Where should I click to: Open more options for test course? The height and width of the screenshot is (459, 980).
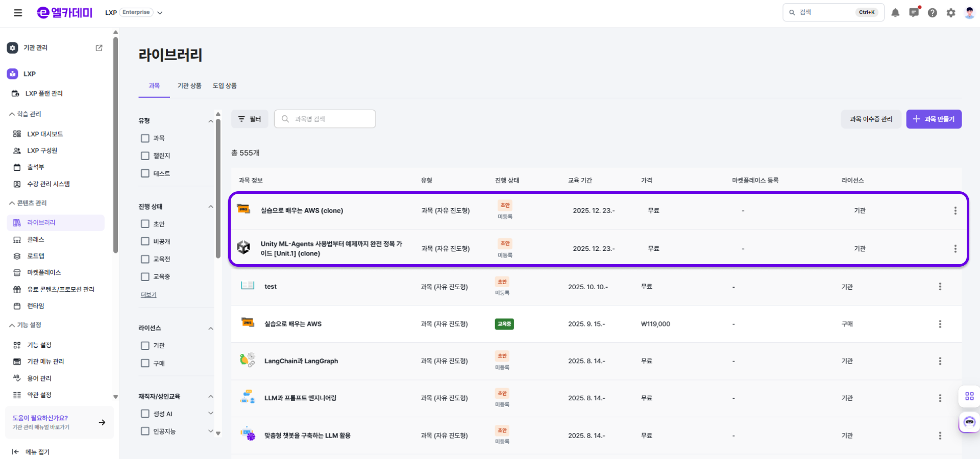(940, 287)
